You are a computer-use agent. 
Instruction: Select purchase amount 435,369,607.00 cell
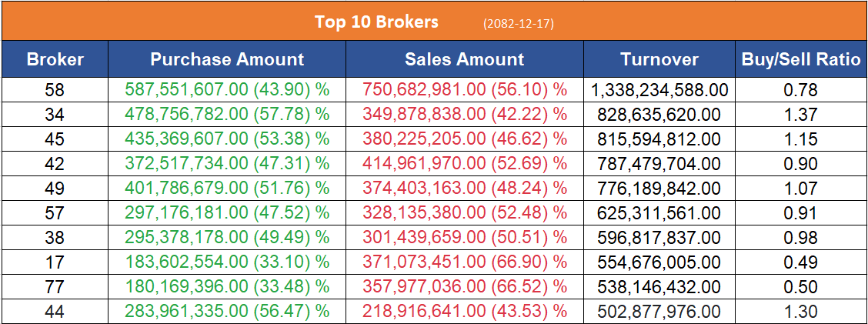pos(227,139)
